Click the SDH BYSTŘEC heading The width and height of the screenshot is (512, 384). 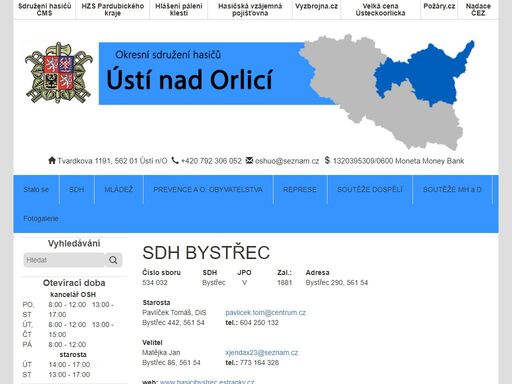206,253
